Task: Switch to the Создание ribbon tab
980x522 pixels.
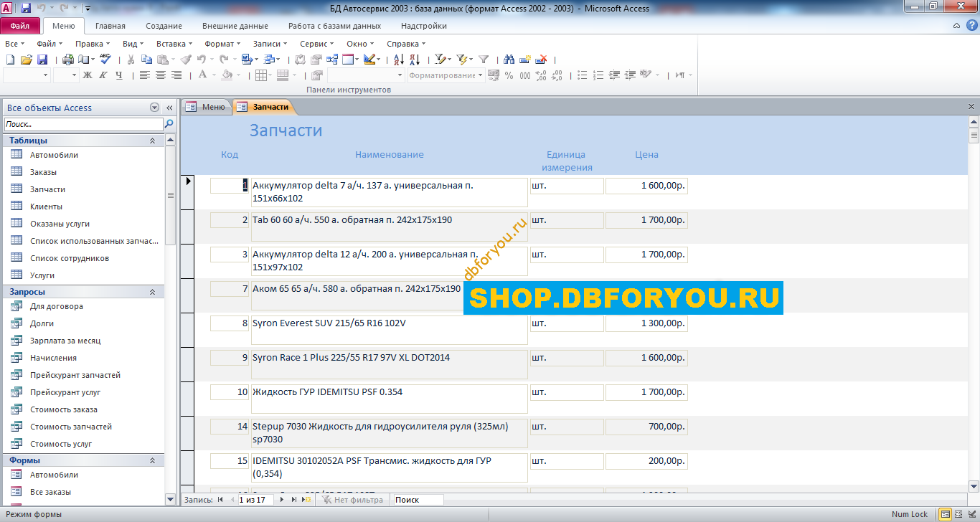Action: 164,26
